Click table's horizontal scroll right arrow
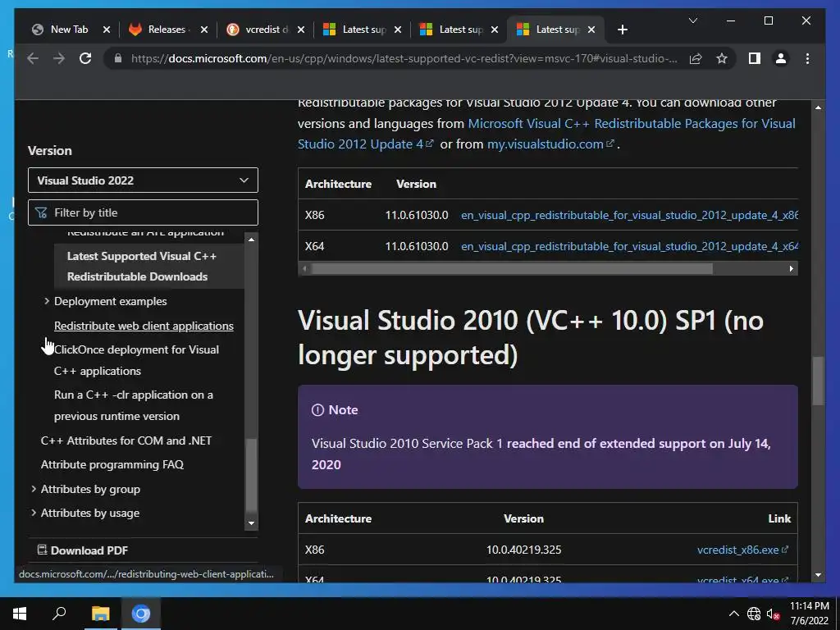 792,268
